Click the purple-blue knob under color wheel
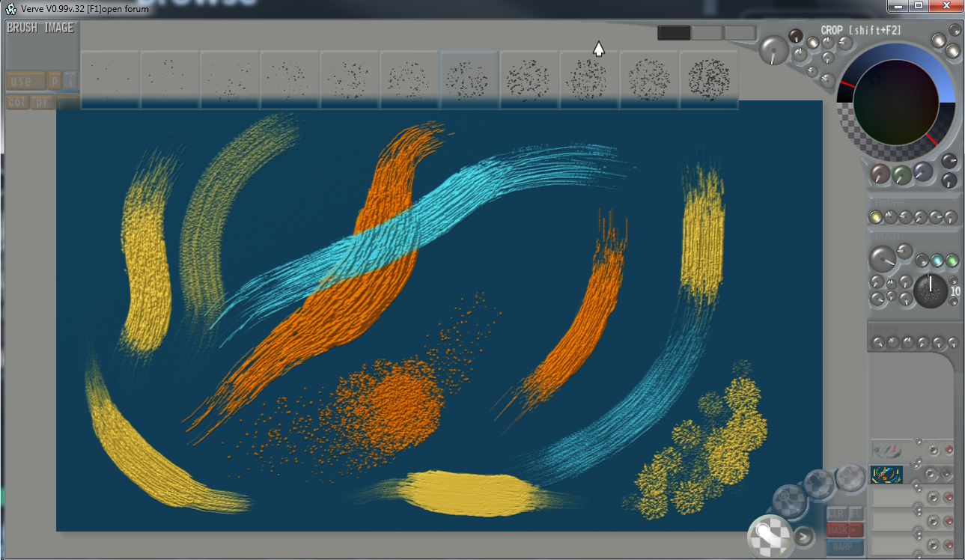 (924, 172)
